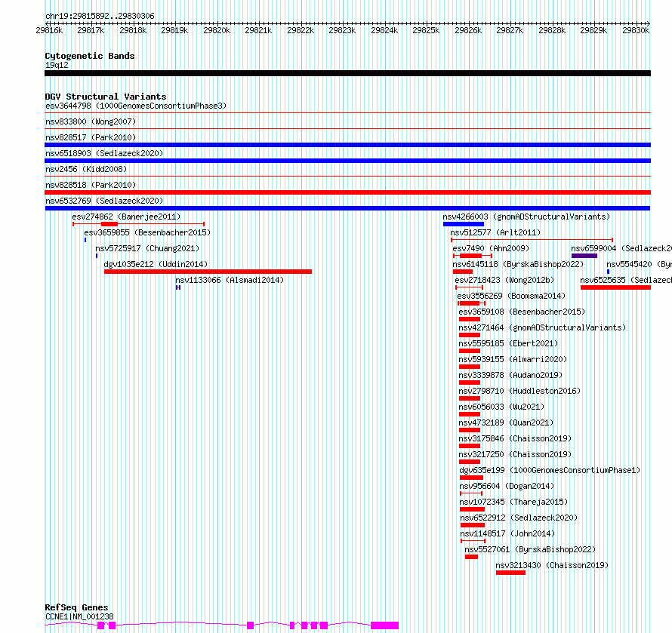672x633 pixels.
Task: Select the nsv828518 (Park2010) red variant bar
Action: click(x=347, y=192)
